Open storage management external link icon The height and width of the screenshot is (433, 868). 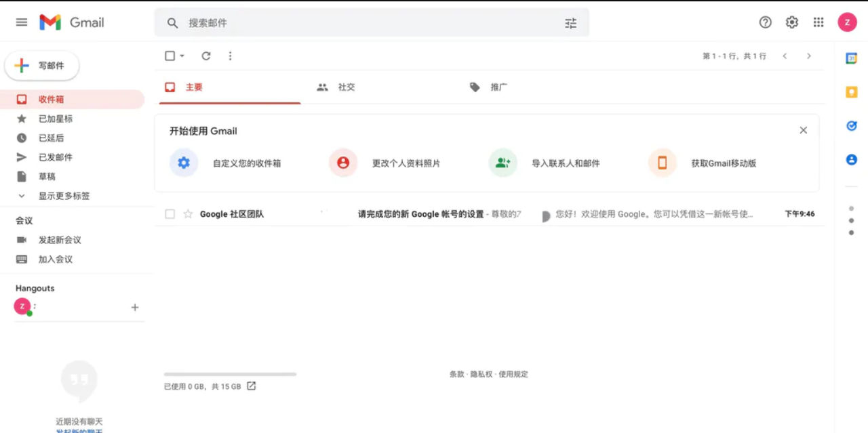pos(251,386)
